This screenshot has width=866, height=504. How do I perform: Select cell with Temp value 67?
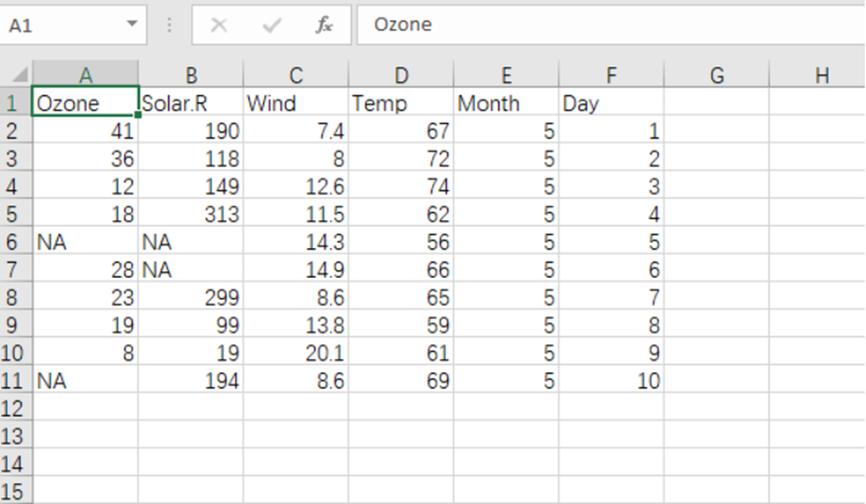pos(401,130)
